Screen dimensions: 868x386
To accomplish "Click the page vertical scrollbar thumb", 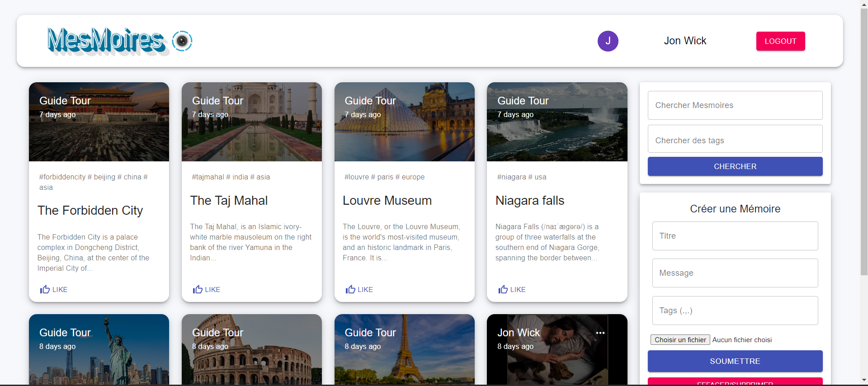I will 864,141.
